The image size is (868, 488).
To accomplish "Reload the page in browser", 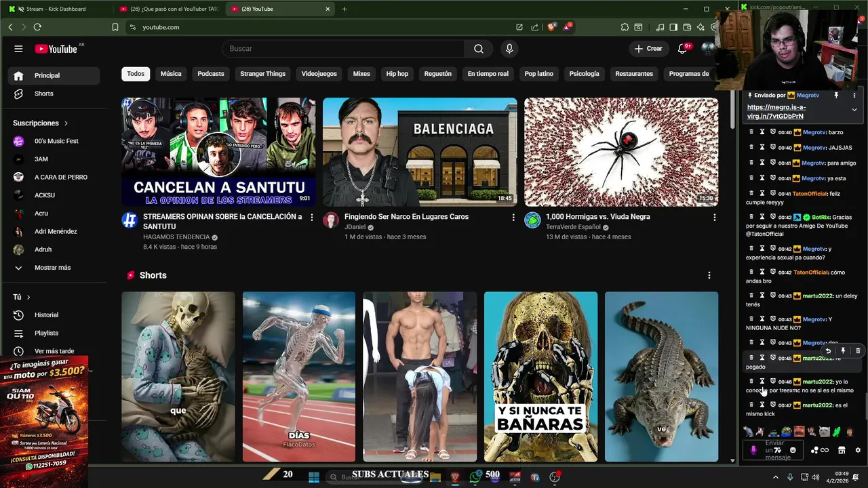I will click(x=37, y=27).
